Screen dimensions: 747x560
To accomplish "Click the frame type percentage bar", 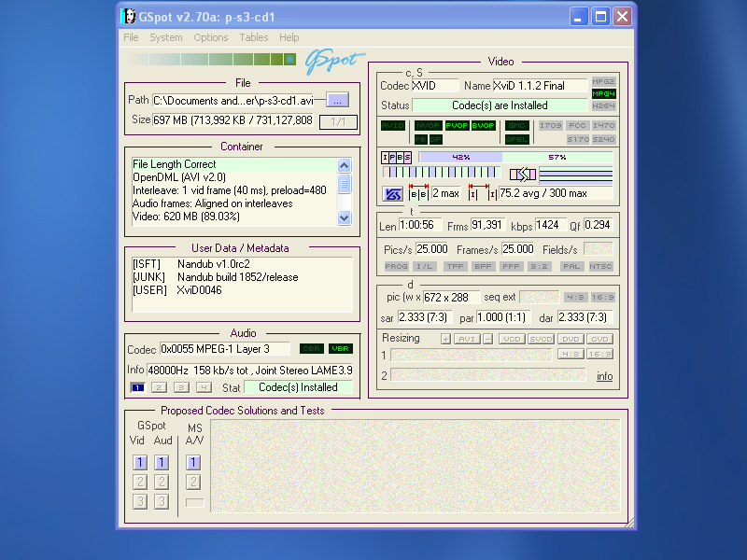I will (x=515, y=157).
